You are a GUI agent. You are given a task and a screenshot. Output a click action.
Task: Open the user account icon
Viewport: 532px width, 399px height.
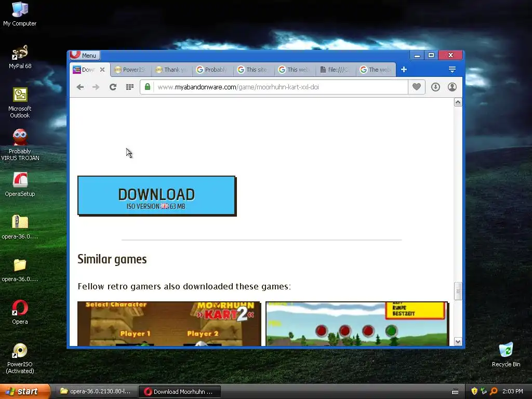[453, 87]
